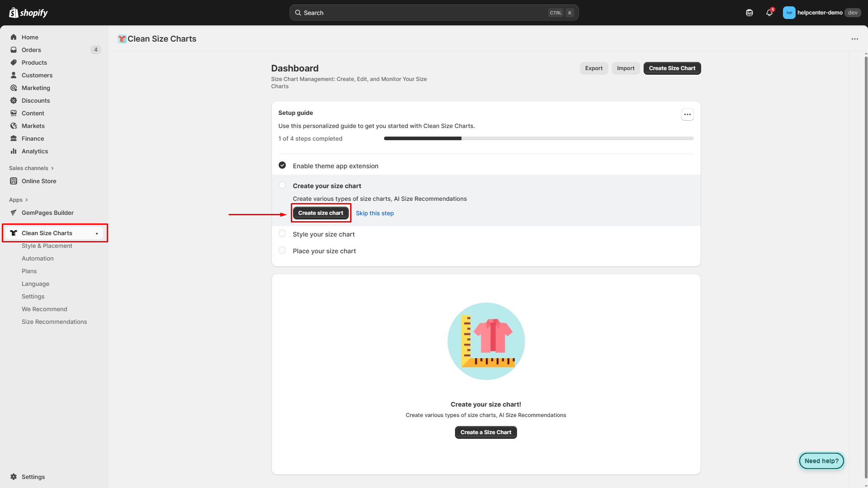Open the Language page
Viewport: 868px width, 488px height.
pos(36,284)
